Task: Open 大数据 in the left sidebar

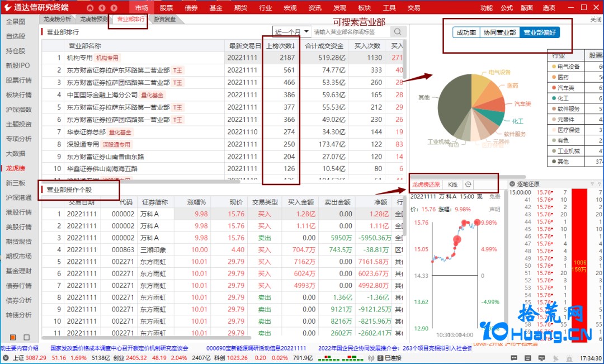Action: click(16, 154)
